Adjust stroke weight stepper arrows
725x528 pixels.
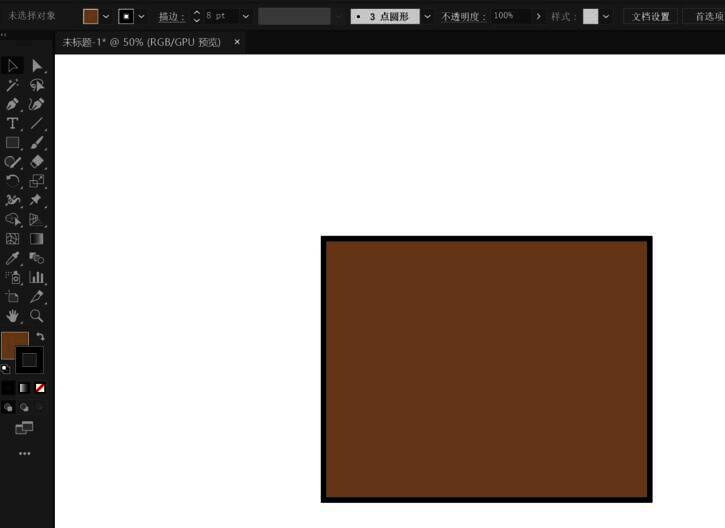197,17
